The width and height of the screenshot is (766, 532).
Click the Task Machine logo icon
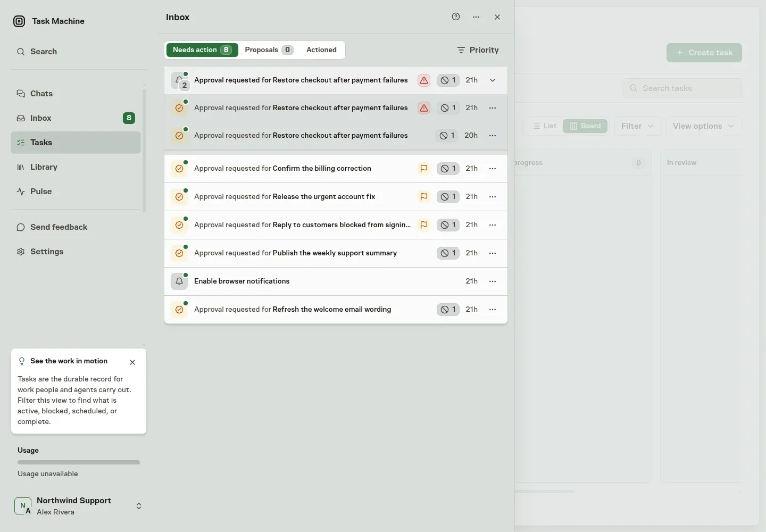pos(19,21)
